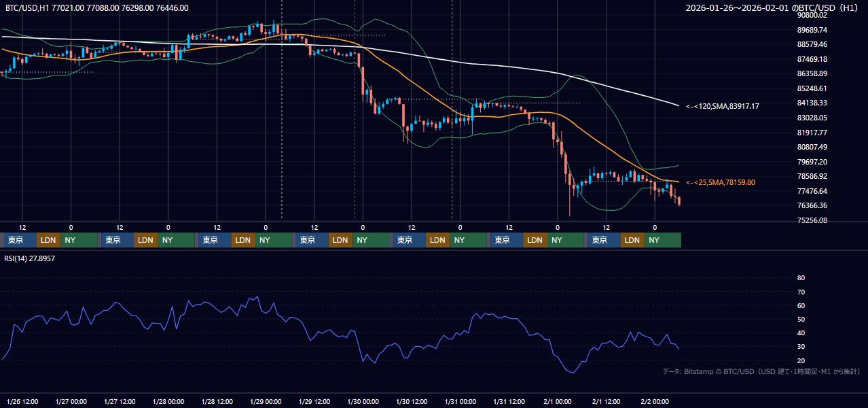Select the 1/30 12:00 time label
The image size is (868, 408).
click(412, 401)
